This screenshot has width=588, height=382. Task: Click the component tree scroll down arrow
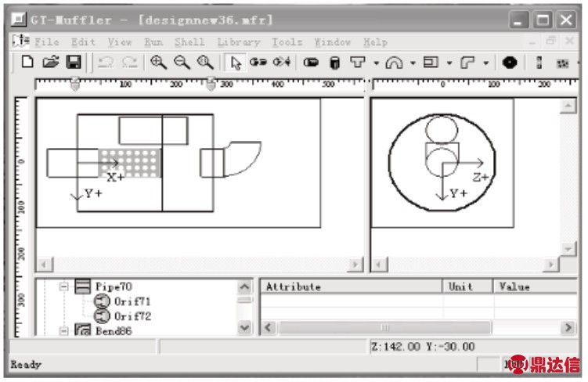[x=244, y=328]
